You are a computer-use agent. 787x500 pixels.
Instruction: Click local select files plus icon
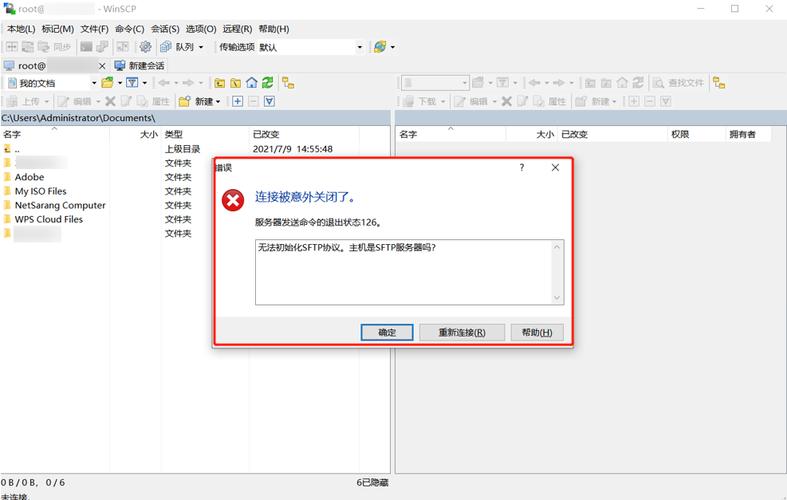tap(237, 101)
